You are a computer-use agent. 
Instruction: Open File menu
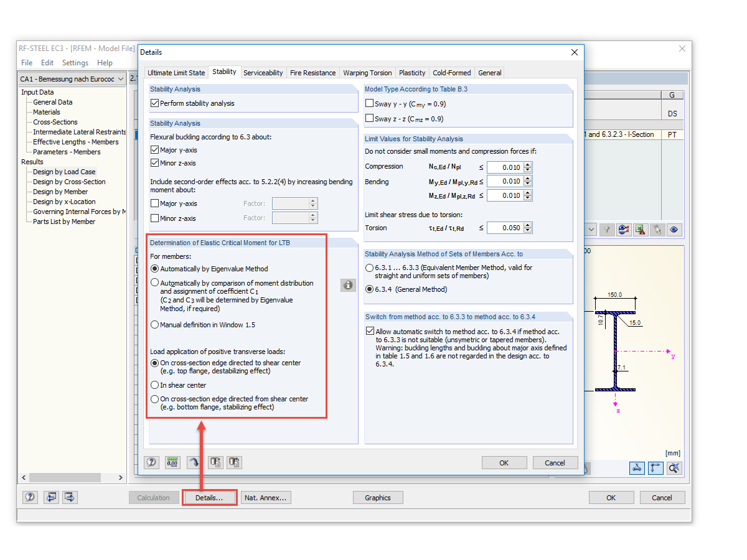tap(27, 63)
